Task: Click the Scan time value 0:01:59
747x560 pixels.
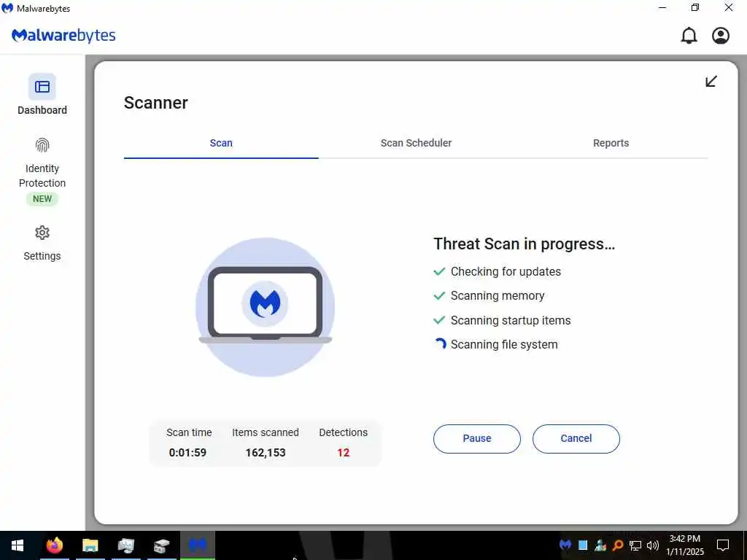Action: click(x=187, y=452)
